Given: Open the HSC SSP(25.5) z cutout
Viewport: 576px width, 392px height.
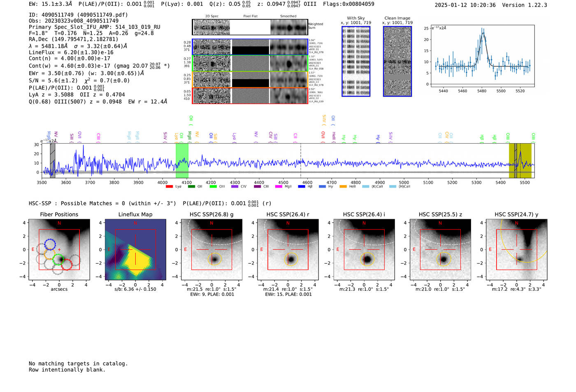Looking at the screenshot, I should tap(440, 250).
